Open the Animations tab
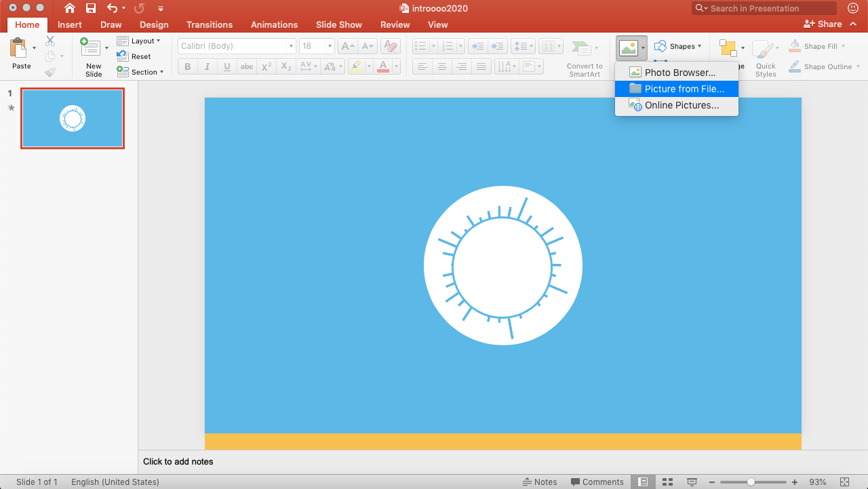 [274, 24]
